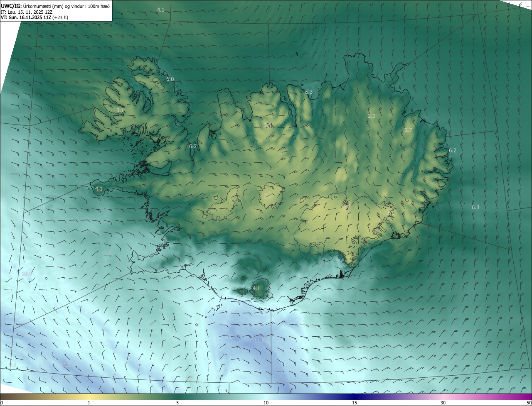Click the '5' tick on the color scale
532x406 pixels.
tap(177, 403)
